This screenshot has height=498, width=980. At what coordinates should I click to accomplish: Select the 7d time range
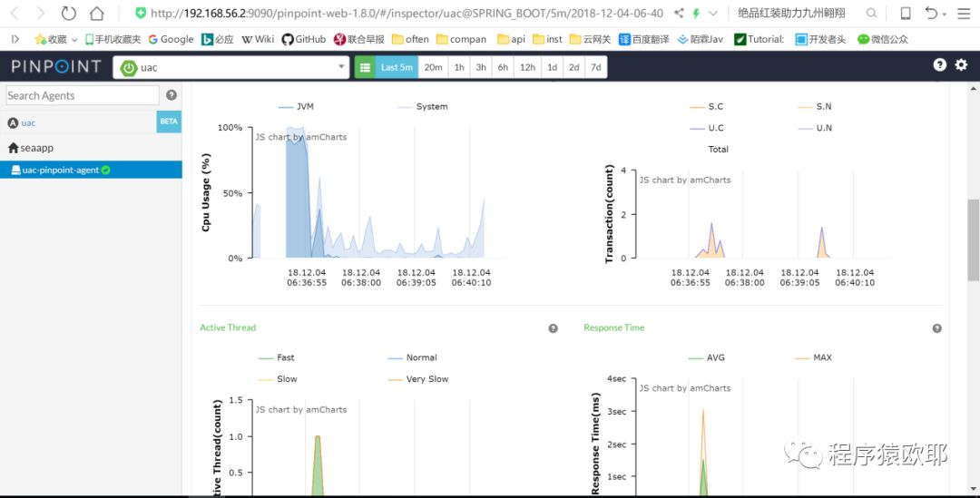pos(595,67)
